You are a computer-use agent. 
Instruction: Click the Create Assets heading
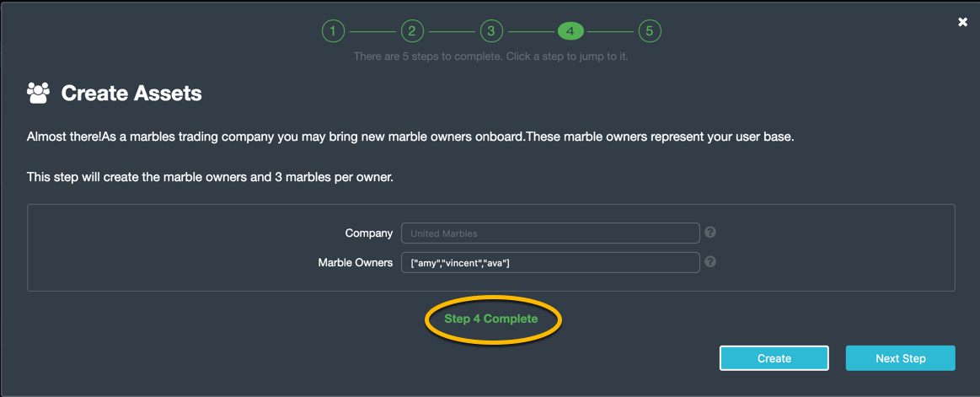[x=131, y=94]
